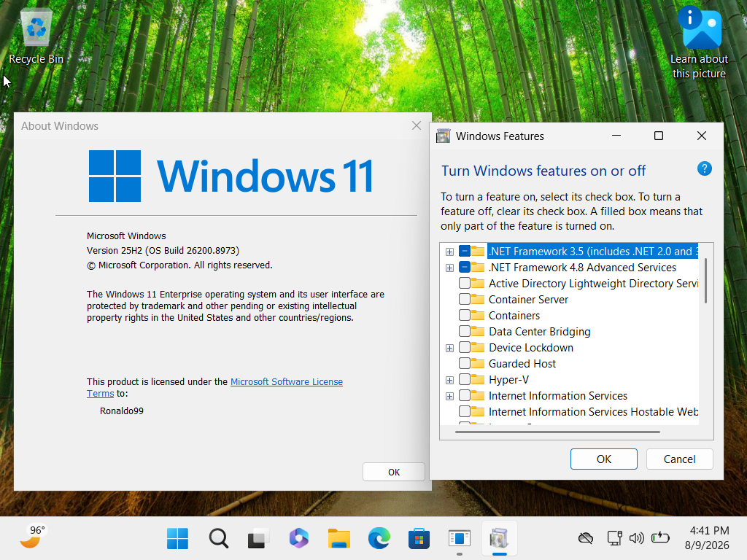Click the OneDrive cloud tray icon
Image resolution: width=747 pixels, height=560 pixels.
586,539
